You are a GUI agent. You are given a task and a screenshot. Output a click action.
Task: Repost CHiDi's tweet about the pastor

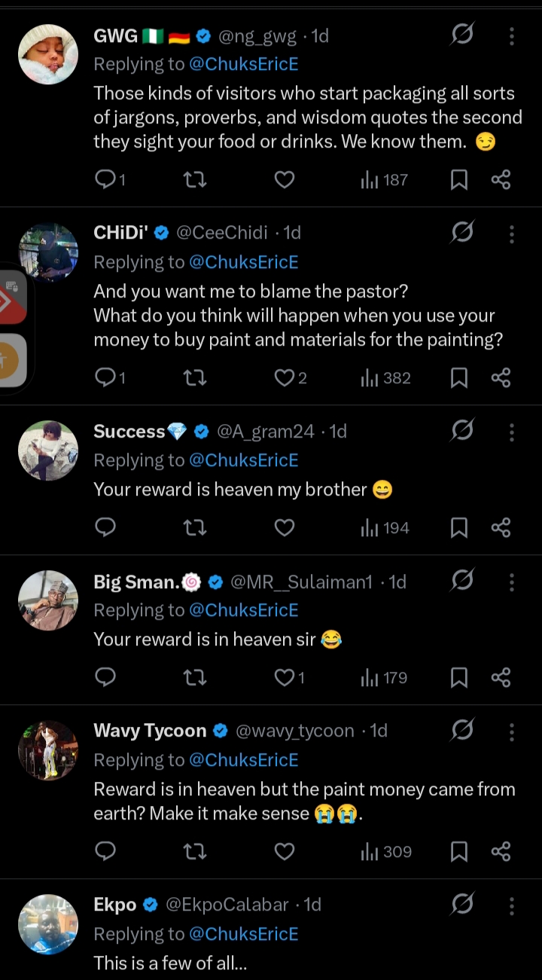(x=195, y=377)
